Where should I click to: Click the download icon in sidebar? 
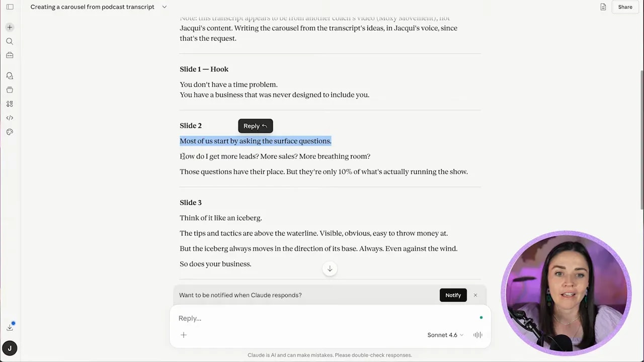click(x=10, y=327)
